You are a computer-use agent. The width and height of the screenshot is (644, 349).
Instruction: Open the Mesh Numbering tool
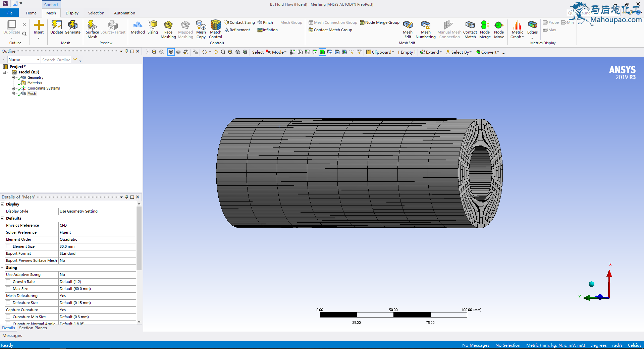coord(425,29)
